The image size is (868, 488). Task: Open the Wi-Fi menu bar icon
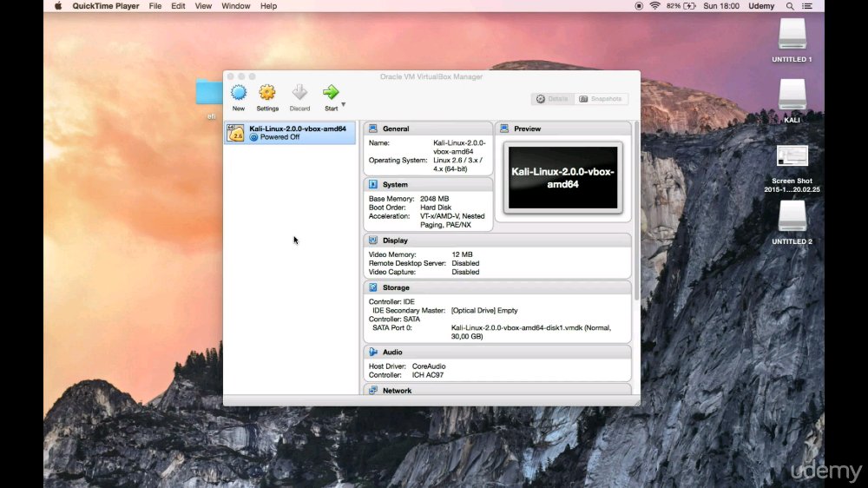(654, 6)
